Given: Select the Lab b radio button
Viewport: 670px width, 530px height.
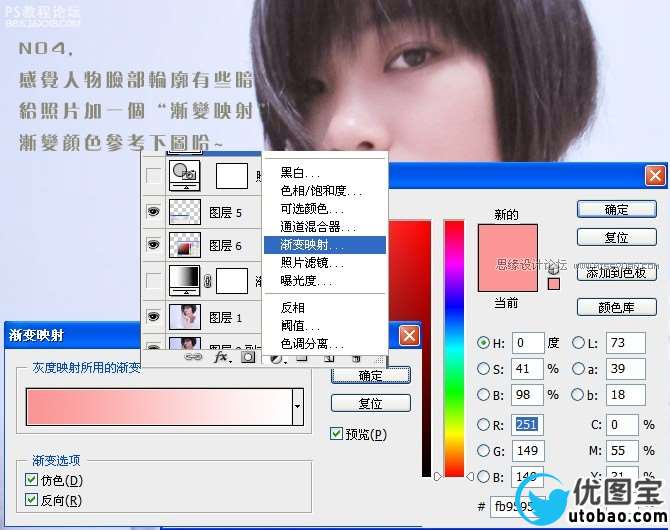Looking at the screenshot, I should coord(577,394).
